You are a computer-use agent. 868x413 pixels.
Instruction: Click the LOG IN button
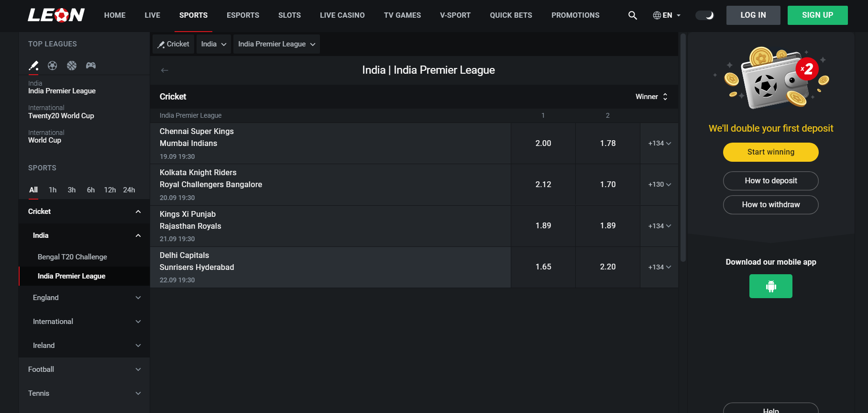(753, 15)
